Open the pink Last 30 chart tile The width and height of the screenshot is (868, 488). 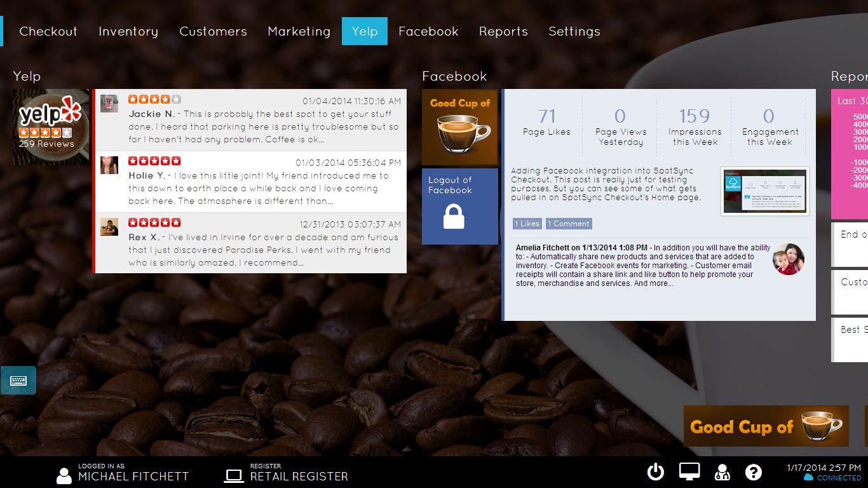coord(850,154)
